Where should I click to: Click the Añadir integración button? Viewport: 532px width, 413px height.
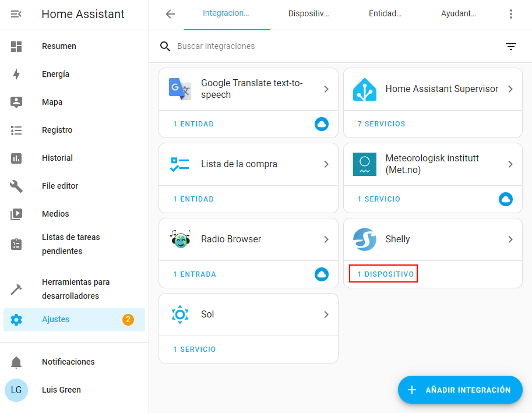click(460, 390)
